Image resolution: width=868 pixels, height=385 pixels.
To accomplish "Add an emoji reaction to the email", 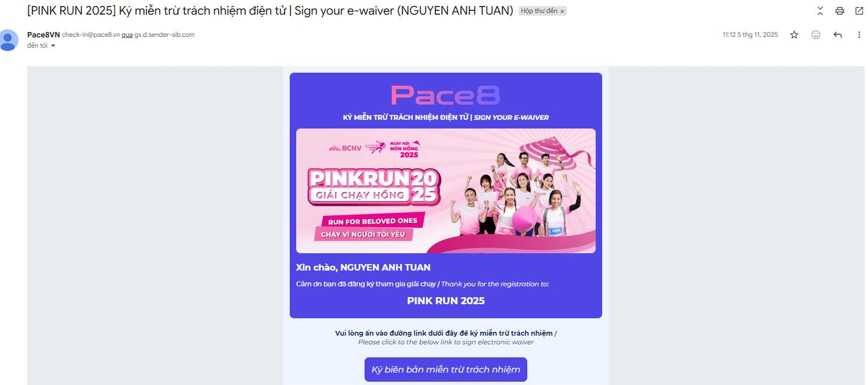I will pos(815,35).
